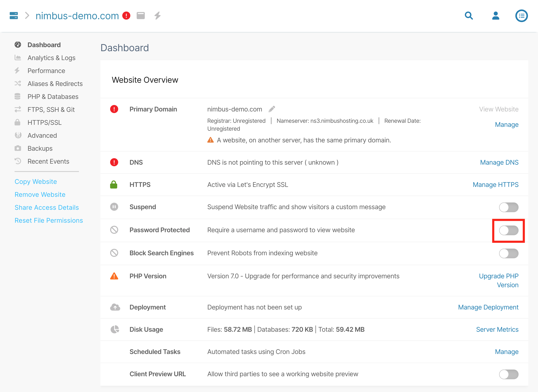Click the Manage DNS link
Screen dimensions: 538x392
pyautogui.click(x=499, y=162)
